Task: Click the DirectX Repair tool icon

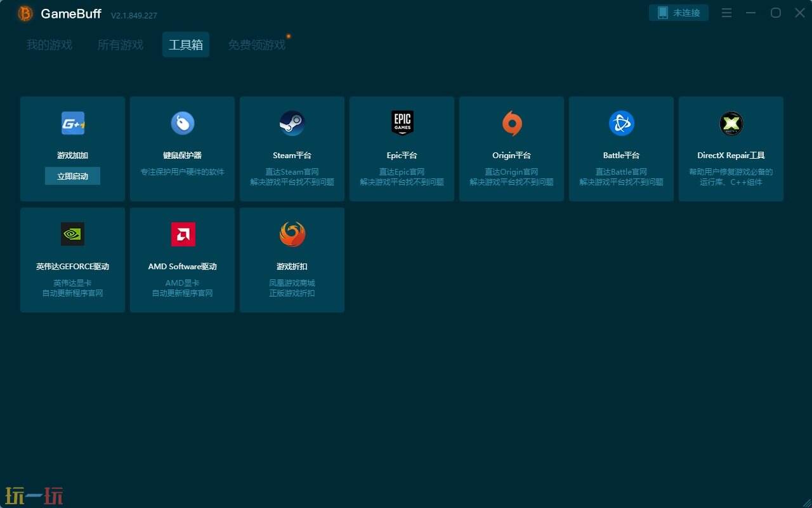Action: (x=731, y=123)
